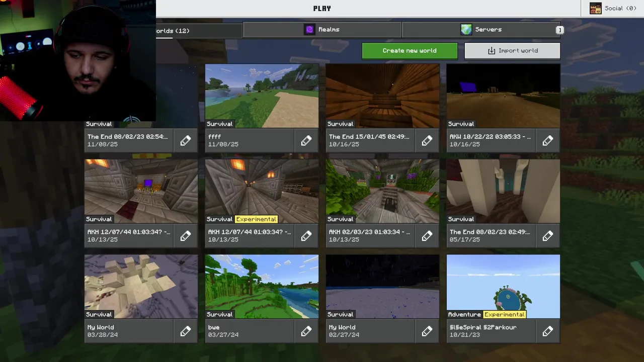The image size is (644, 362).
Task: Select title 'AKW 10/22/22 03:05:33 - ...'
Action: [490, 137]
